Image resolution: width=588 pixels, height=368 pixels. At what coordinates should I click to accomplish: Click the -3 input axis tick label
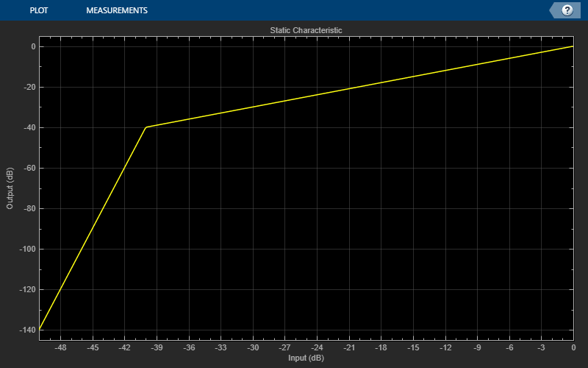[541, 347]
